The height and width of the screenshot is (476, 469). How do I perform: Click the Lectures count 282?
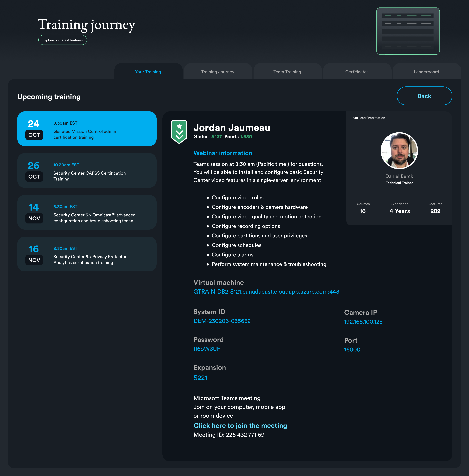pyautogui.click(x=435, y=211)
